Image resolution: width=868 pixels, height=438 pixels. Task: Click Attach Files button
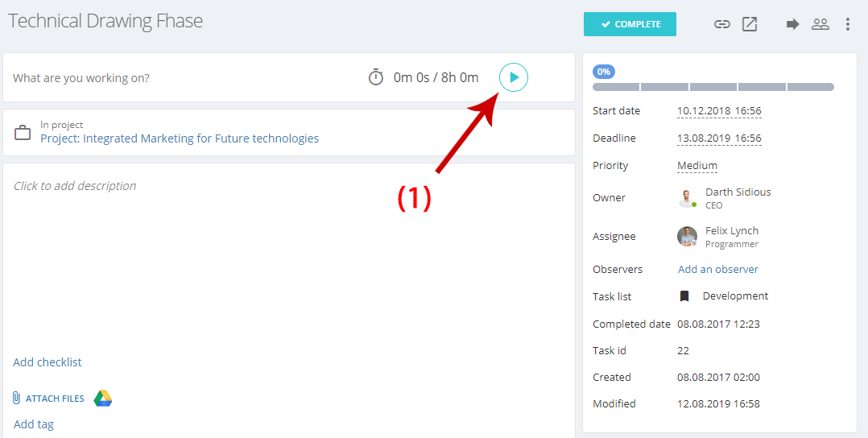[48, 398]
